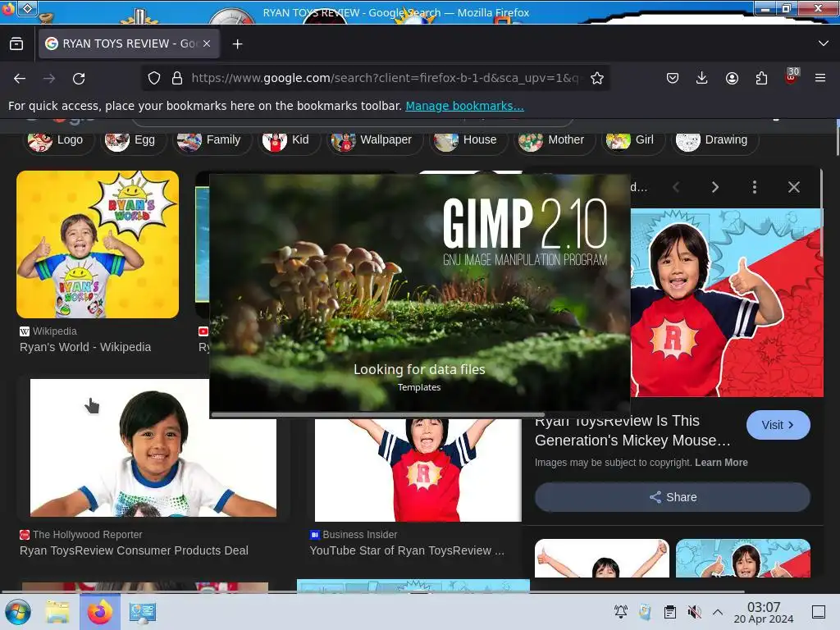The width and height of the screenshot is (840, 630).
Task: Open the Firefox account icon
Action: point(732,78)
